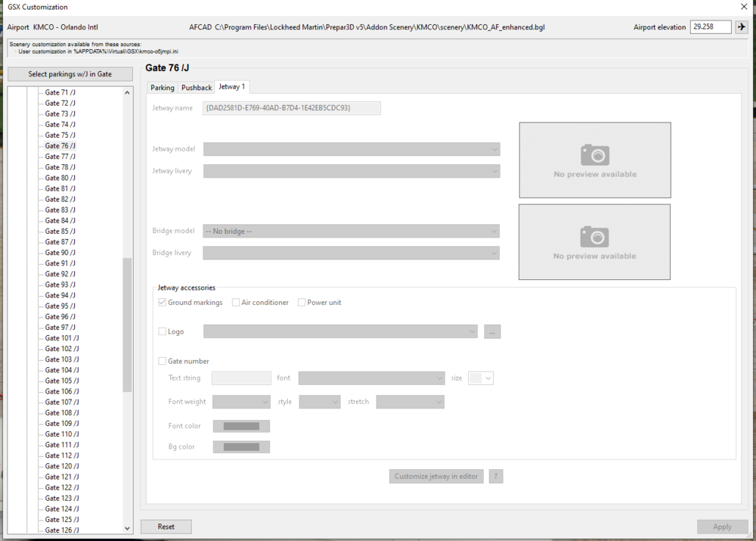This screenshot has height=541, width=756.
Task: Switch to the Pushback tab
Action: [x=197, y=88]
